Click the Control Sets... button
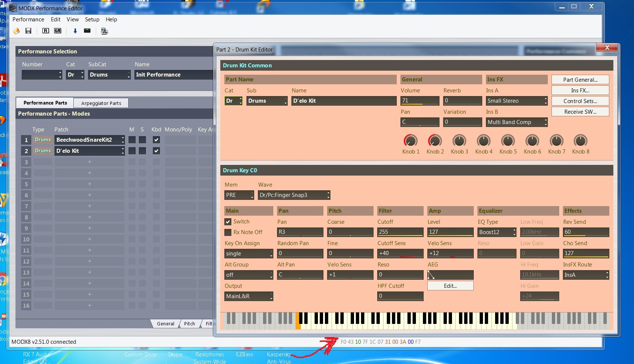 click(x=580, y=101)
